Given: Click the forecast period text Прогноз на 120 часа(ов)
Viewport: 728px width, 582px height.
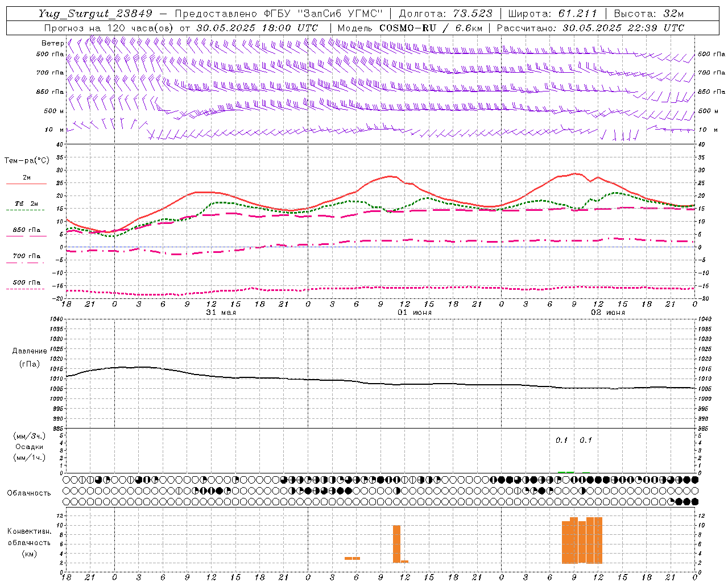Looking at the screenshot, I should coord(109,28).
